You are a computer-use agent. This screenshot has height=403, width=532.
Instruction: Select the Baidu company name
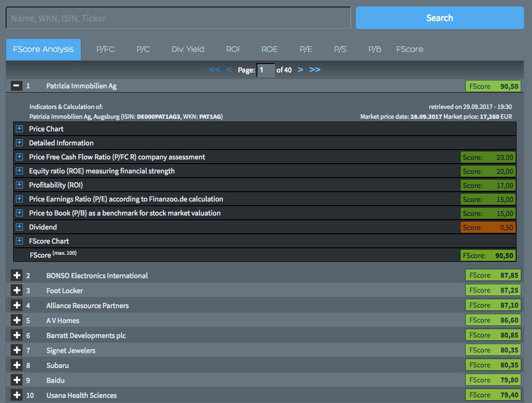pyautogui.click(x=55, y=380)
